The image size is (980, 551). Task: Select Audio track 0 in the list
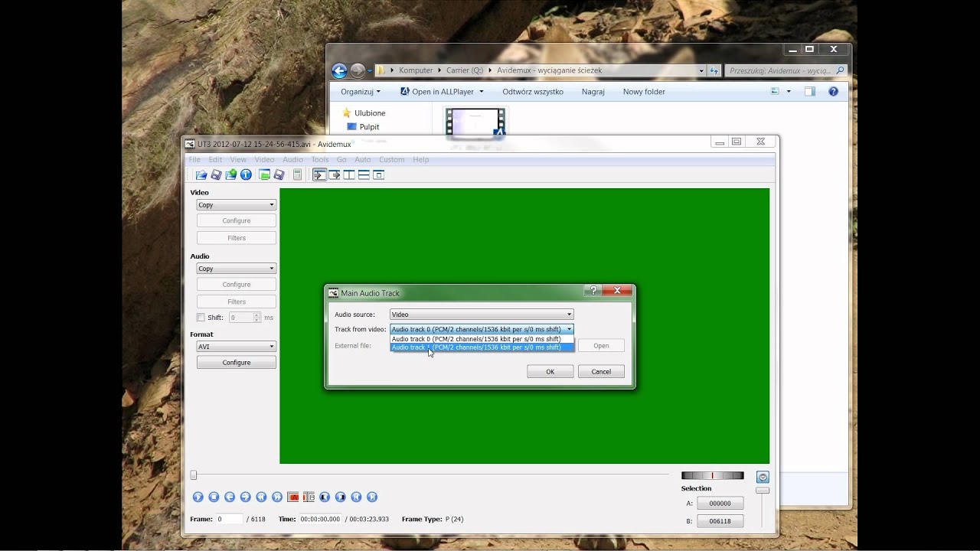pyautogui.click(x=482, y=339)
